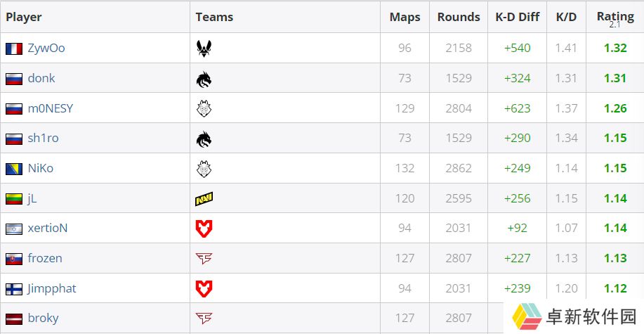Open the Team Spirit logo in donk's row
The image size is (644, 334).
pyautogui.click(x=204, y=79)
